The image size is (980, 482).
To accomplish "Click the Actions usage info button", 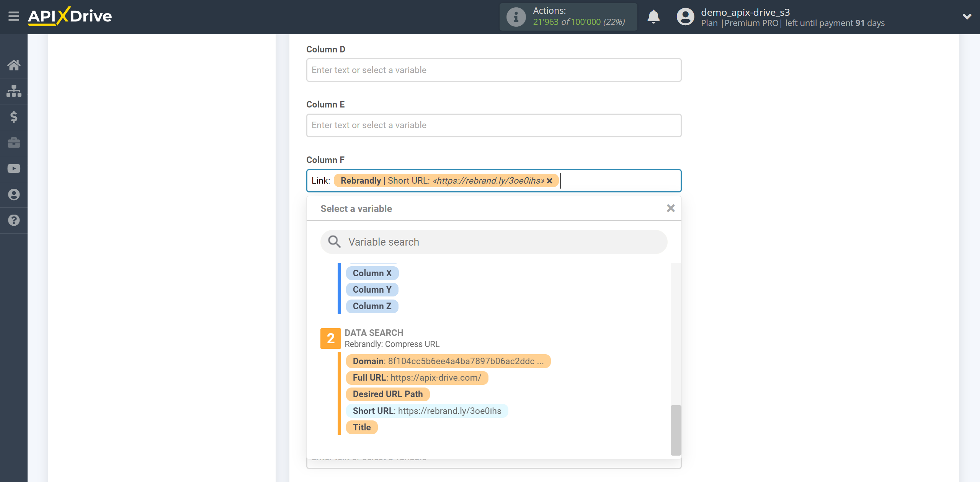I will tap(516, 17).
